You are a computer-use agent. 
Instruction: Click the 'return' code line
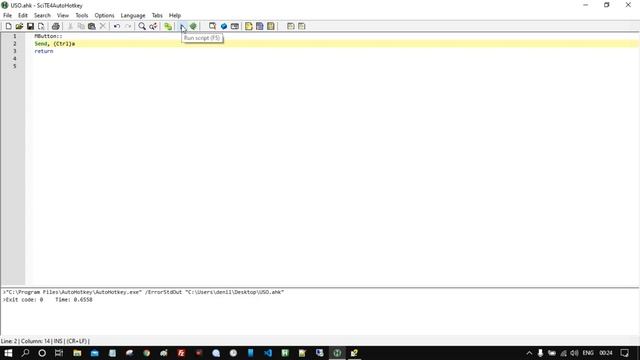(x=44, y=51)
